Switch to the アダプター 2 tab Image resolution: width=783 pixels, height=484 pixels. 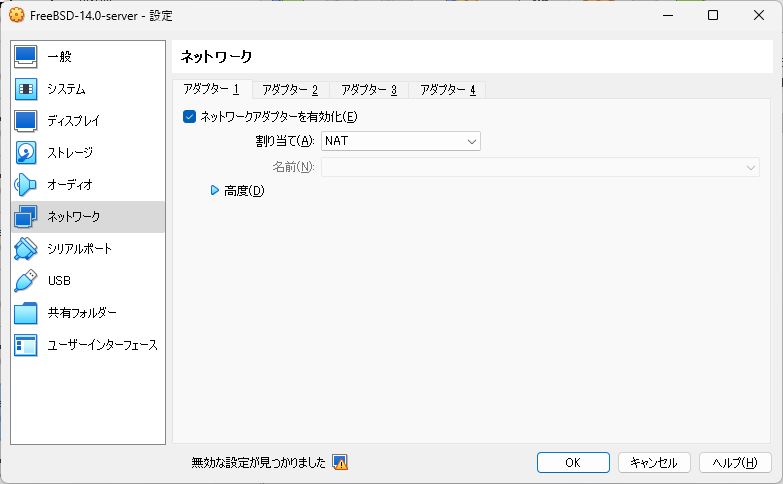[x=290, y=90]
